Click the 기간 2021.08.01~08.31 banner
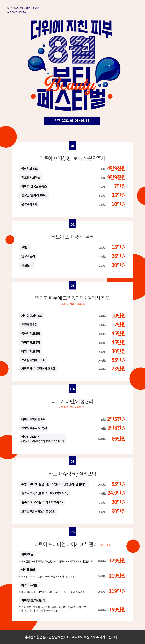 click(x=72, y=121)
